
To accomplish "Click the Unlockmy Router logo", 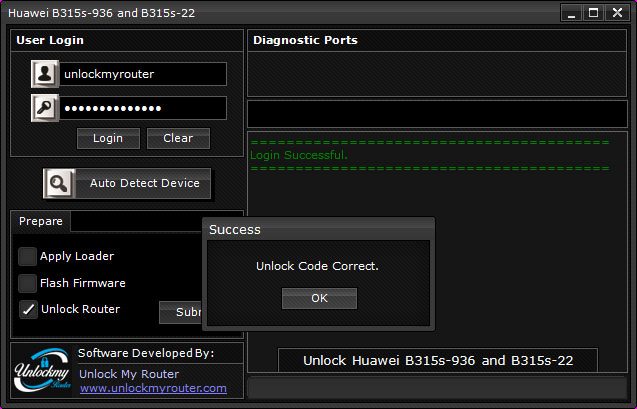I will tap(42, 370).
